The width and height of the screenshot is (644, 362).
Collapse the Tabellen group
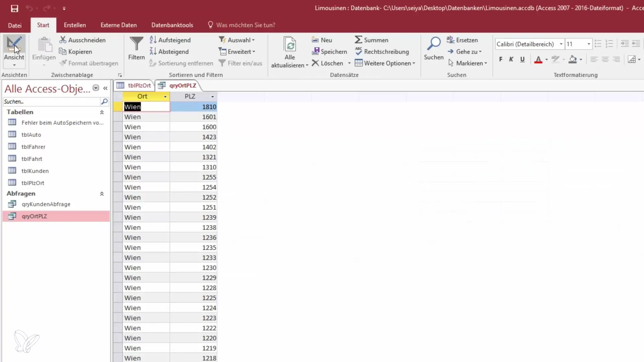[102, 112]
